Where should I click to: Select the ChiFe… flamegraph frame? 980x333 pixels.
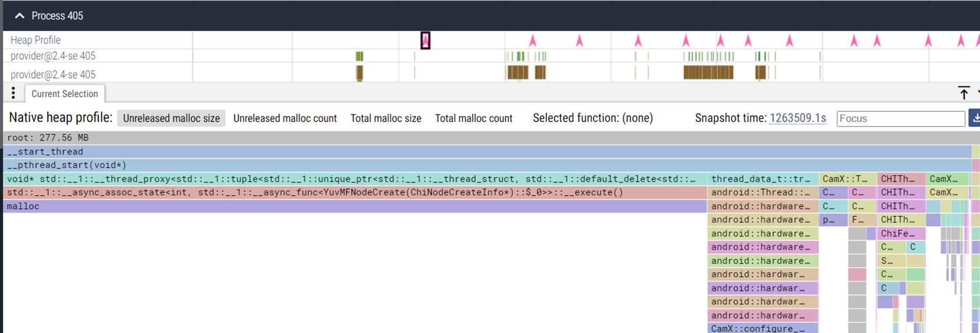coord(900,234)
